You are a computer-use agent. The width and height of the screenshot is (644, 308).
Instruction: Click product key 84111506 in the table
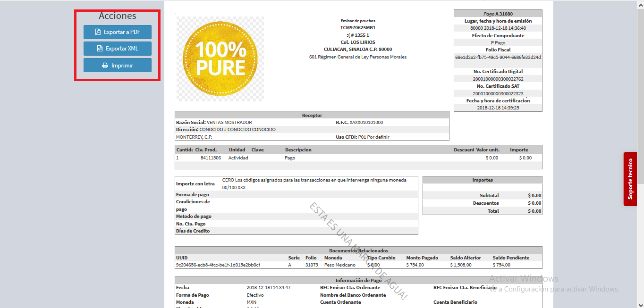click(211, 158)
